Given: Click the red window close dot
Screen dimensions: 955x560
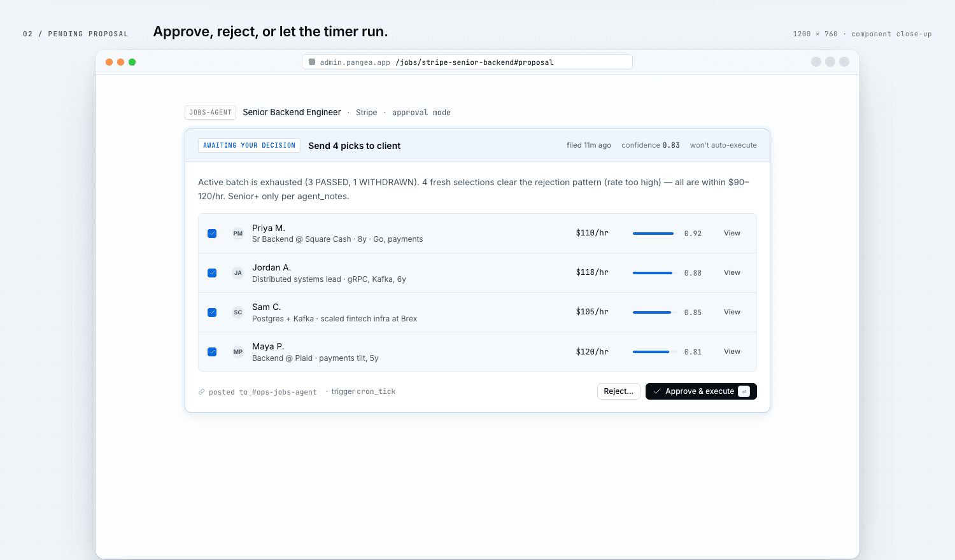Looking at the screenshot, I should point(110,62).
